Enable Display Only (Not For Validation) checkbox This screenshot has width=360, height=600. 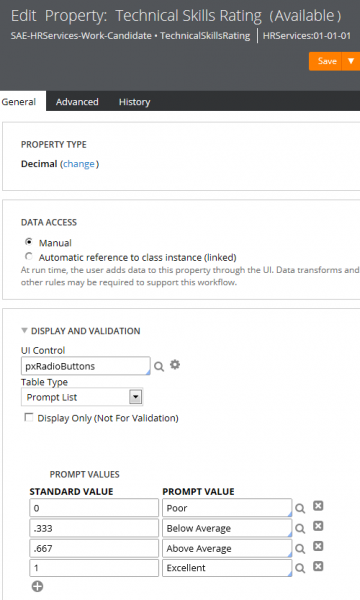coord(29,417)
